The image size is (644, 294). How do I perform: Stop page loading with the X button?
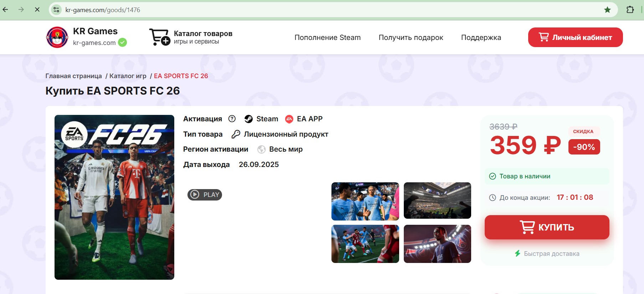(x=37, y=10)
